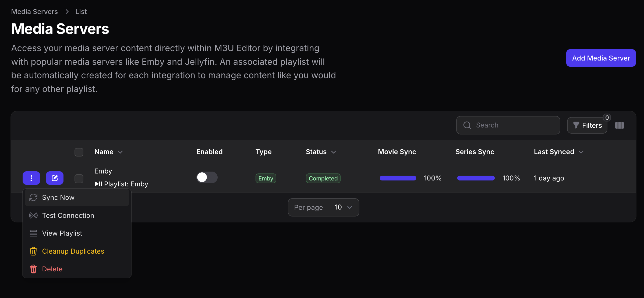Click the Test Connection signal icon
The image size is (644, 298).
(33, 215)
